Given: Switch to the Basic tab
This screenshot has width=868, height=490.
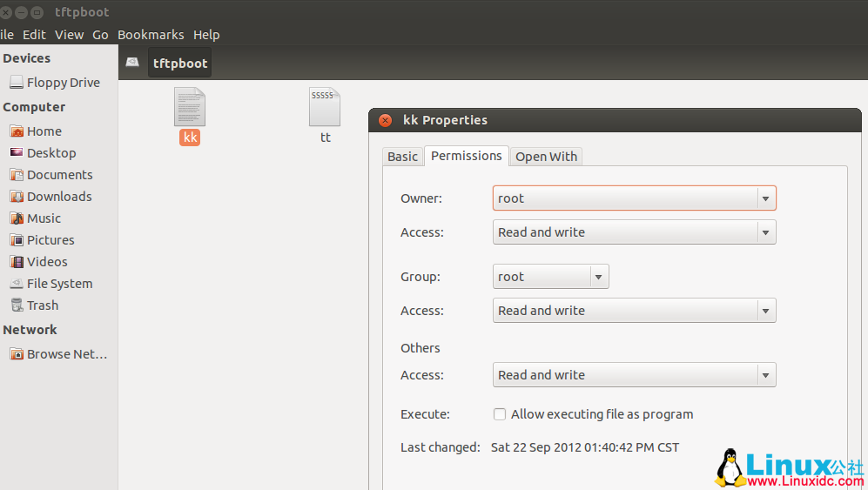Looking at the screenshot, I should (402, 157).
